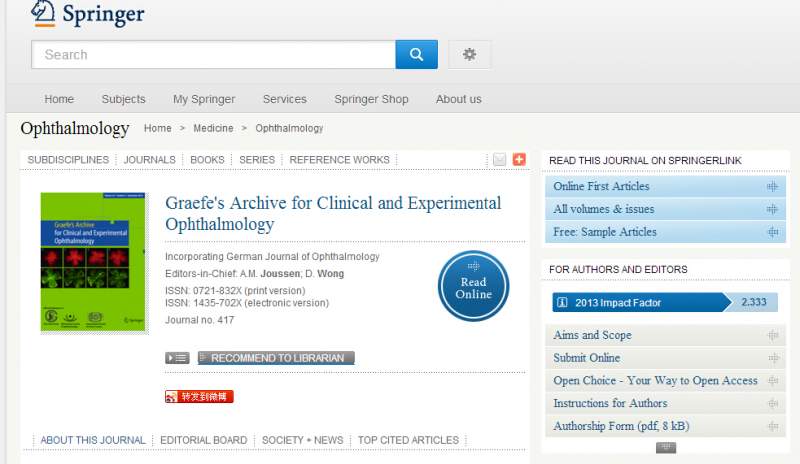800x464 pixels.
Task: Open the Online First Articles link
Action: click(602, 186)
